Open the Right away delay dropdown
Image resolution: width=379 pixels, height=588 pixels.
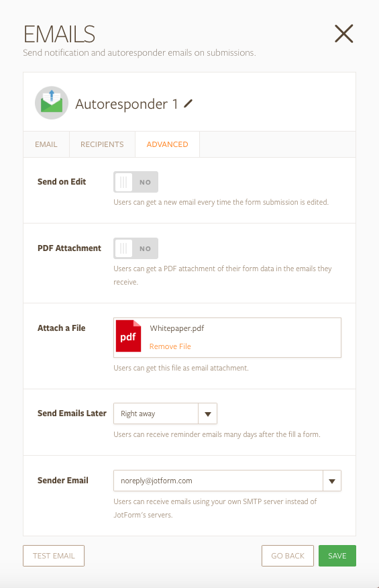tap(165, 413)
